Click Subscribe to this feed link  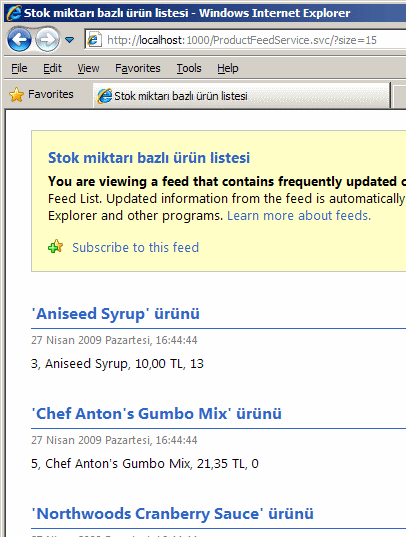135,247
